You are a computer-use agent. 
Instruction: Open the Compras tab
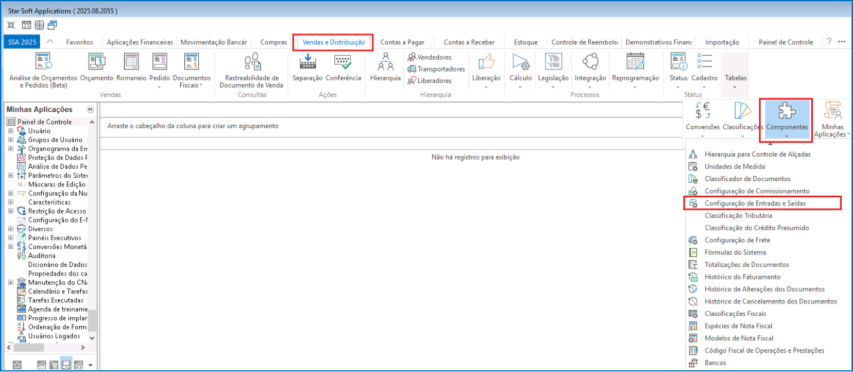point(274,42)
